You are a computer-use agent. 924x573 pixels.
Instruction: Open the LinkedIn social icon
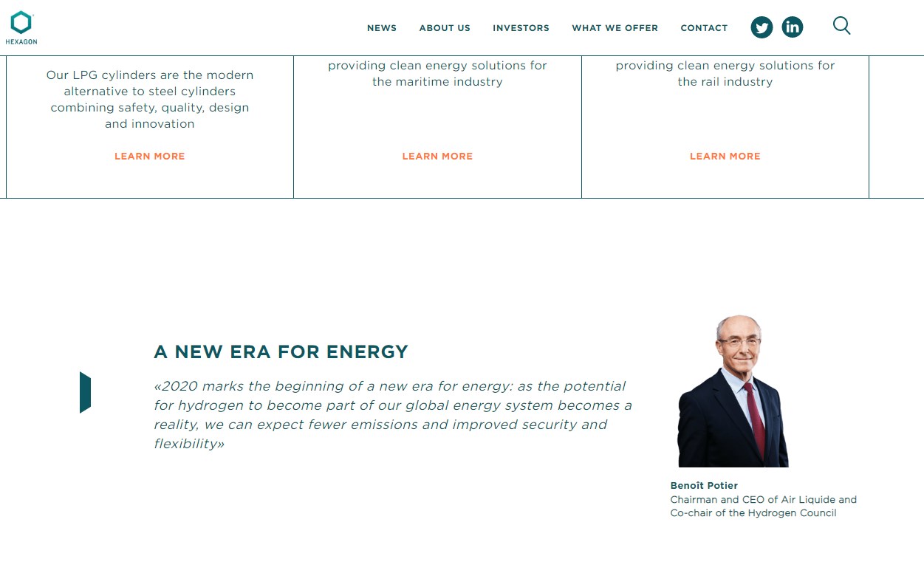click(793, 27)
